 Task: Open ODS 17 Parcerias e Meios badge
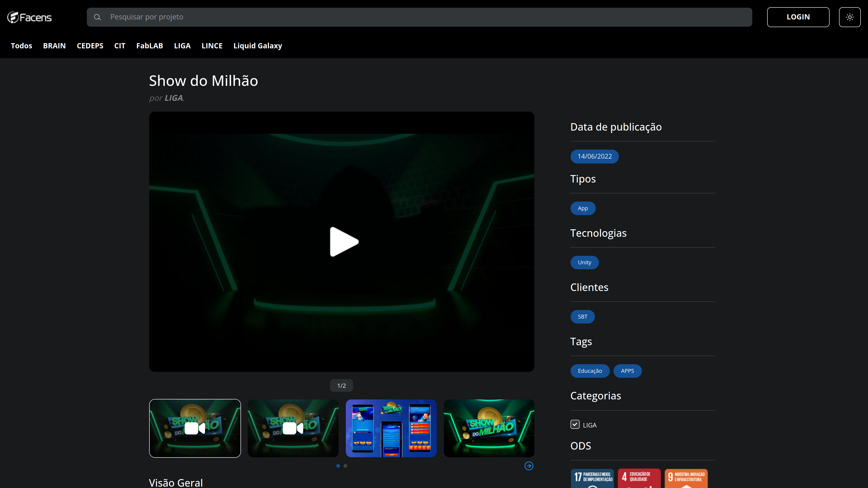(592, 478)
